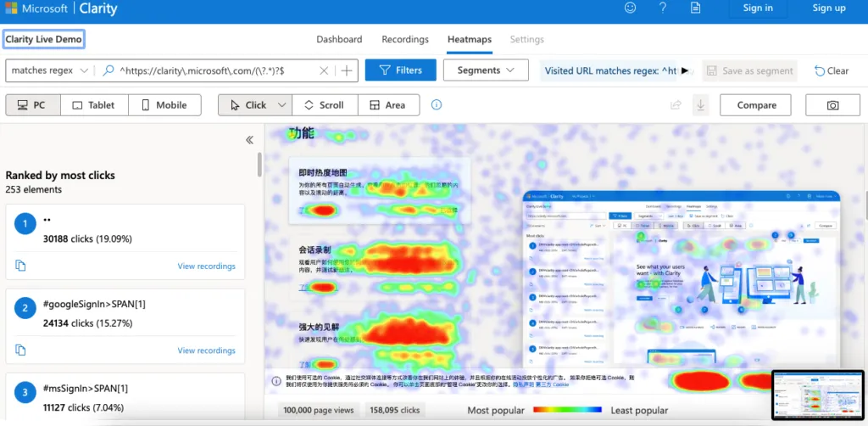Click the '强大的见解' feature title
The image size is (868, 426).
[319, 328]
